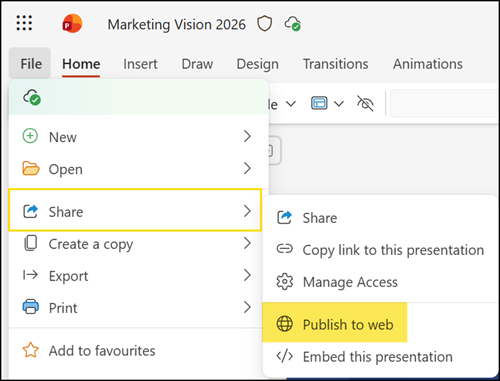Choose Manage Access in submenu
500x381 pixels.
click(x=379, y=282)
